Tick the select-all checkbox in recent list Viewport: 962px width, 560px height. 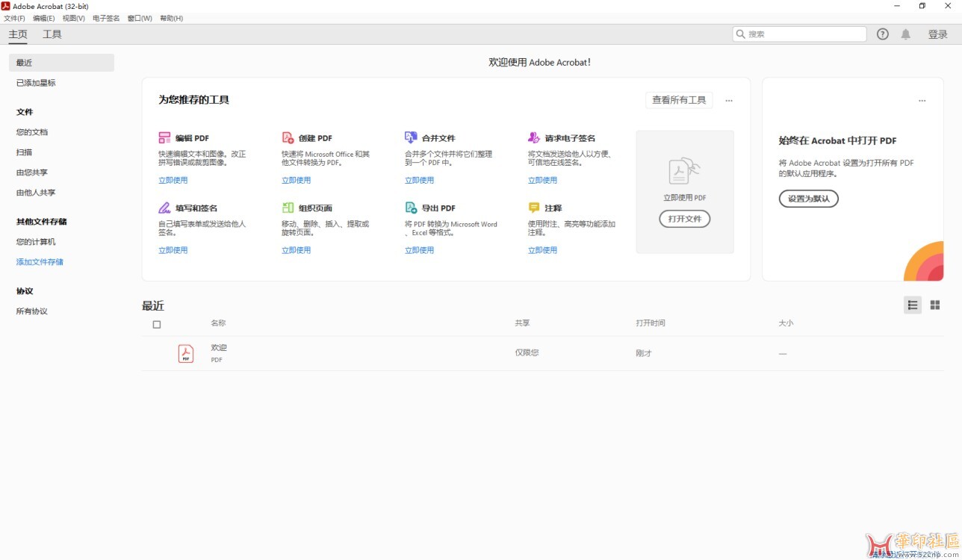pos(157,325)
